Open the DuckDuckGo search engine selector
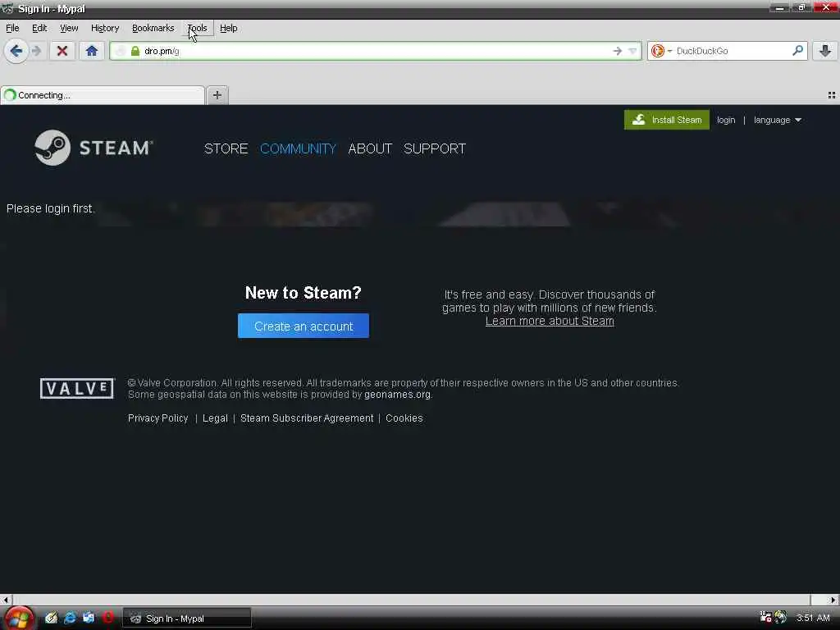 pos(661,51)
